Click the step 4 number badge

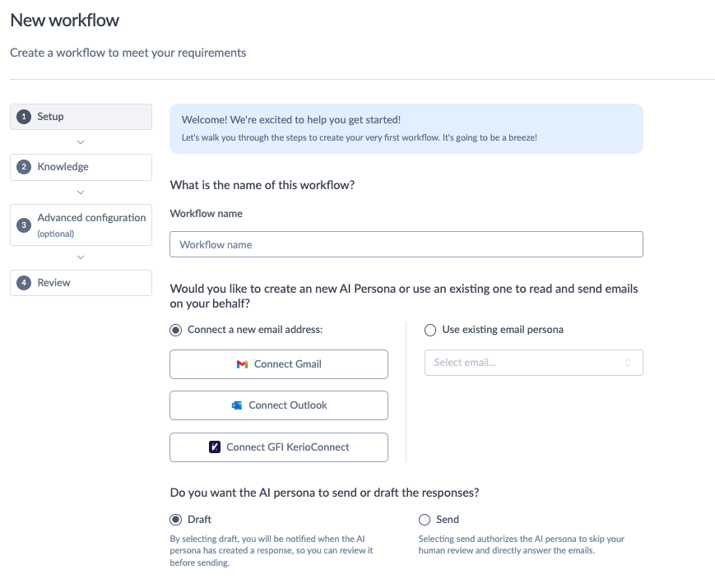coord(24,283)
